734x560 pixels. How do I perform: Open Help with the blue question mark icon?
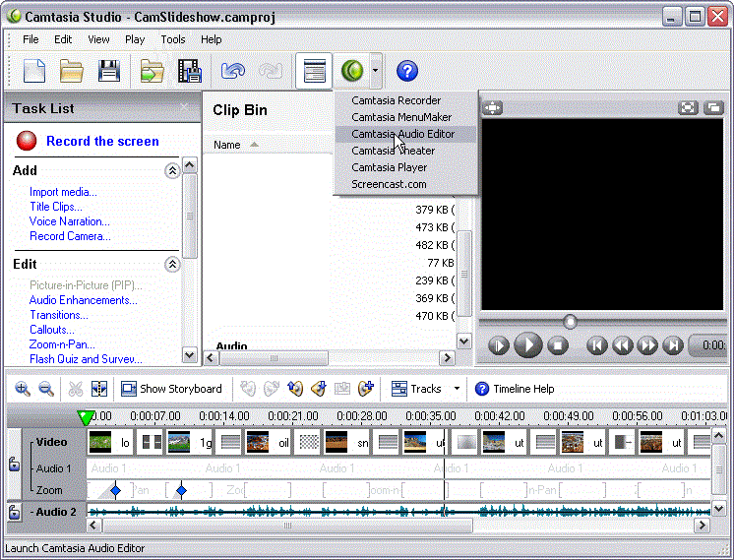[407, 71]
